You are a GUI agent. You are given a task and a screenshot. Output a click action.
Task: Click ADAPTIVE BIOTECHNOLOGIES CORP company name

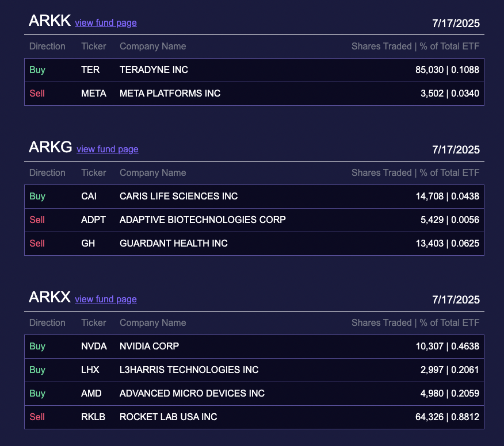point(203,220)
